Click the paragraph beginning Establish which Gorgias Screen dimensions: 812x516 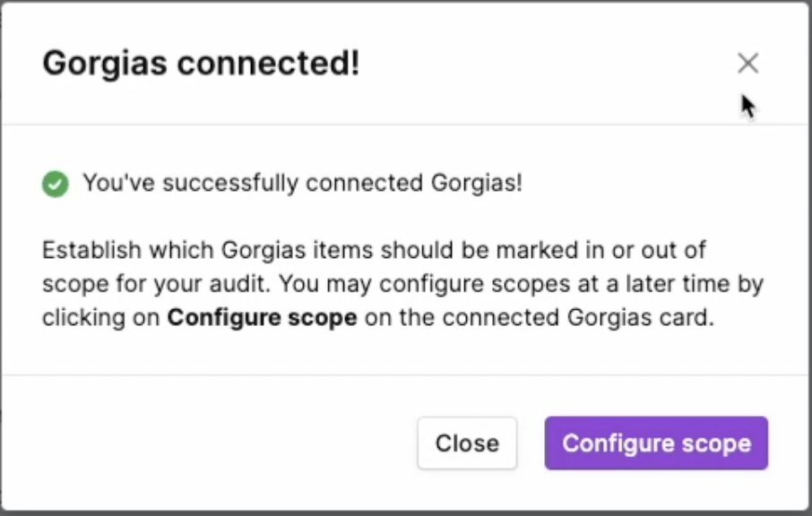pos(403,284)
